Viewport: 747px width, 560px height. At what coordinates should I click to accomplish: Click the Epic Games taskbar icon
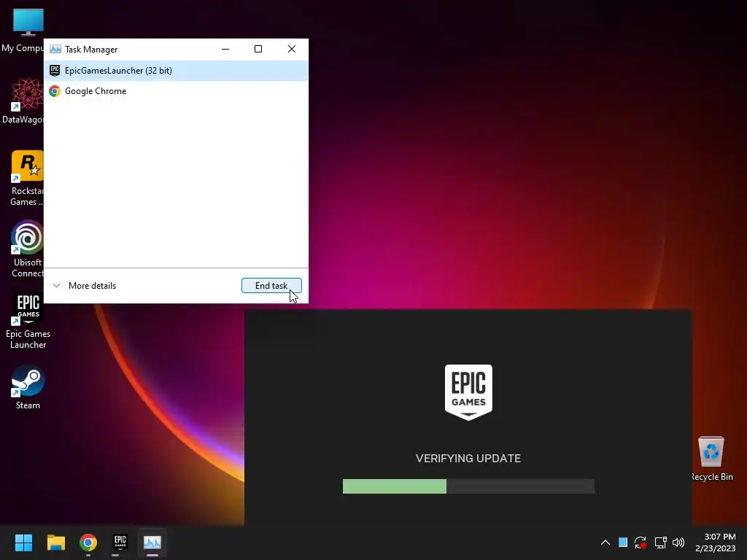click(x=120, y=542)
